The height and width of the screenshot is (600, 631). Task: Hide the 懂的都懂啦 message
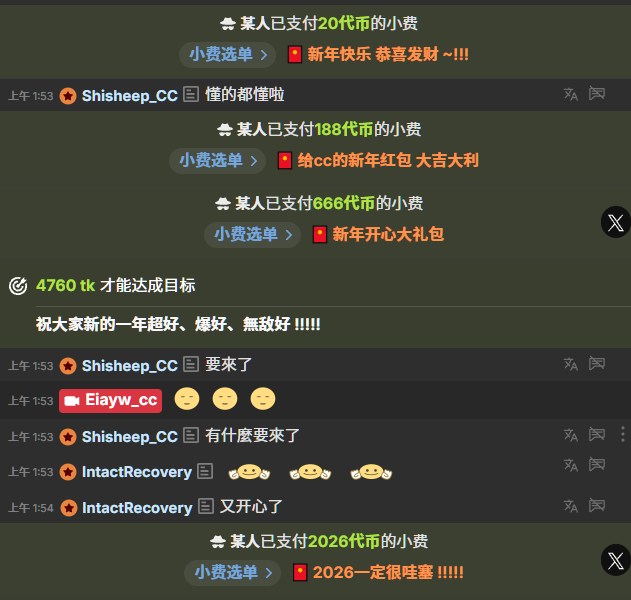pos(597,93)
